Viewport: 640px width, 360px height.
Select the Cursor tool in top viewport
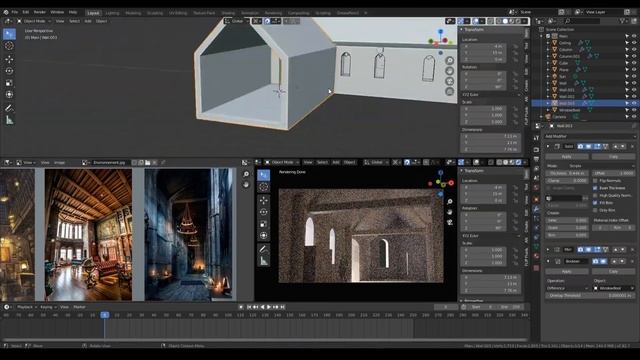coord(9,46)
